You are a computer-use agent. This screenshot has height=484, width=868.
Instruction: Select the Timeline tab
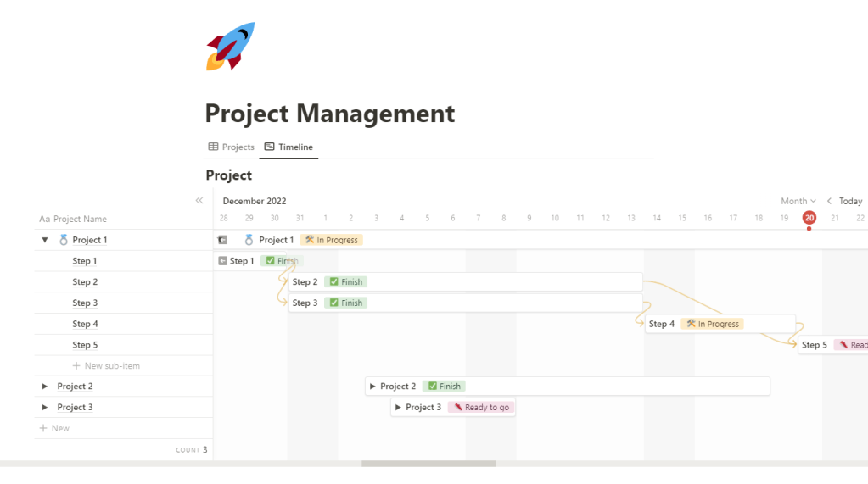click(x=288, y=147)
